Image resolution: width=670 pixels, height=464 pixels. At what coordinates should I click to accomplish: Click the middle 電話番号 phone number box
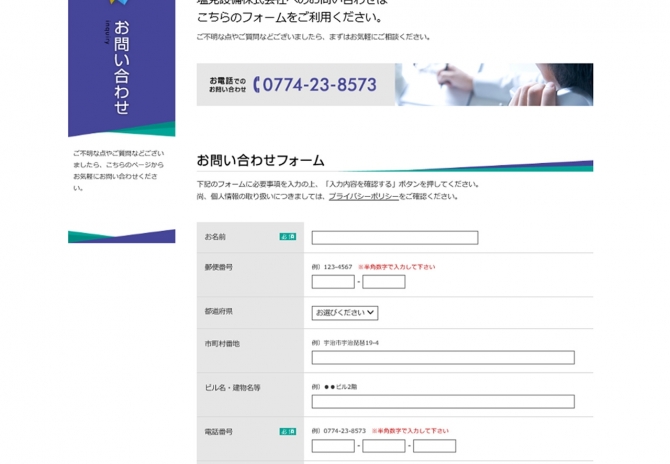point(383,446)
